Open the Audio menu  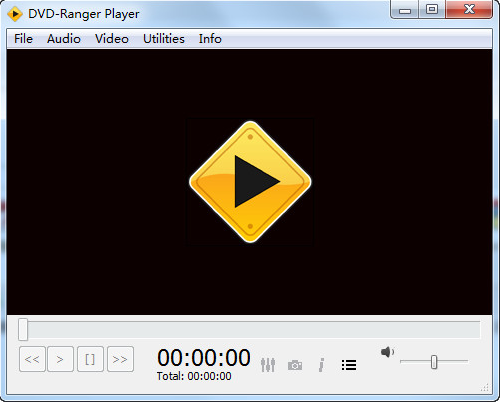click(x=64, y=39)
